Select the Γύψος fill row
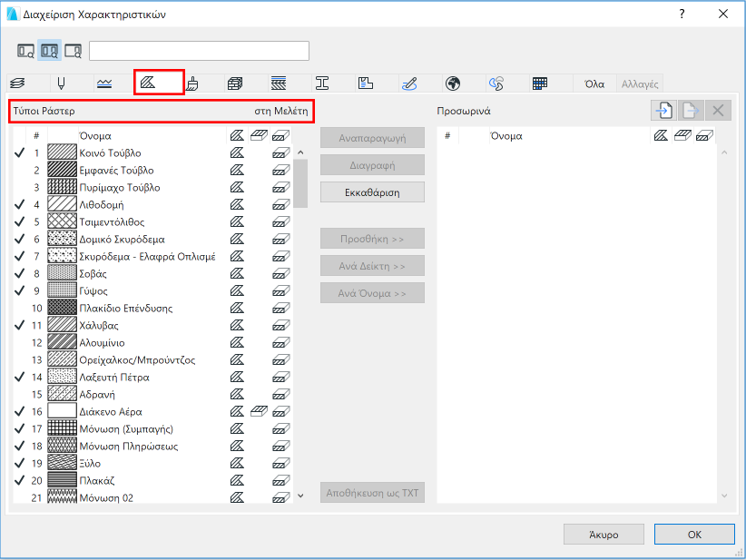Screen dimensions: 746x560 pyautogui.click(x=153, y=290)
